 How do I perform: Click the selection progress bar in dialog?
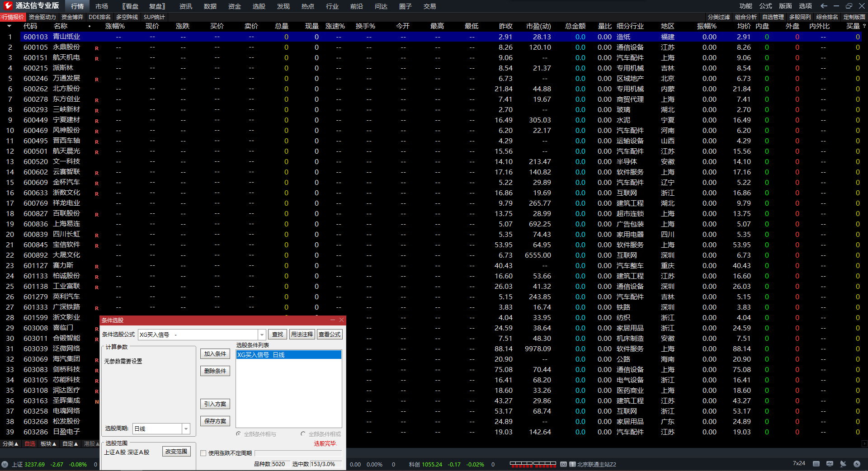(x=298, y=453)
